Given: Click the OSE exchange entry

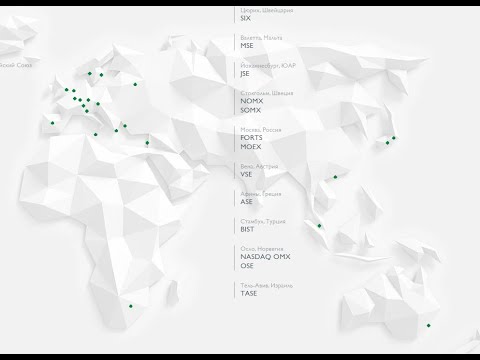Looking at the screenshot, I should pyautogui.click(x=247, y=266).
